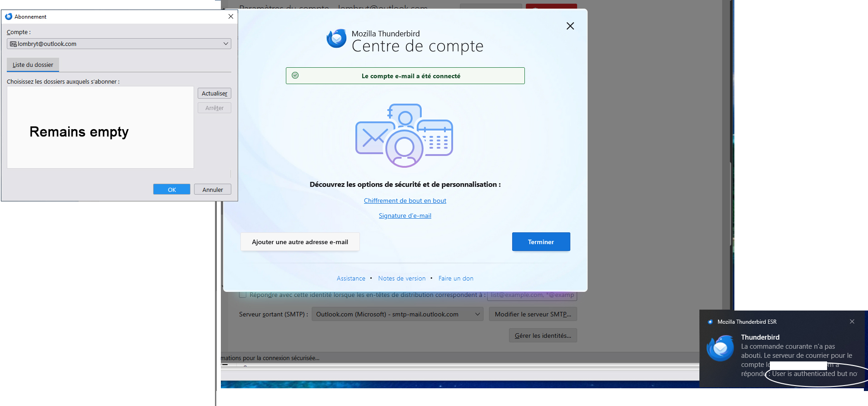This screenshot has width=868, height=406.
Task: Click the "Serveur sortant (SMTP) :" label
Action: [274, 314]
